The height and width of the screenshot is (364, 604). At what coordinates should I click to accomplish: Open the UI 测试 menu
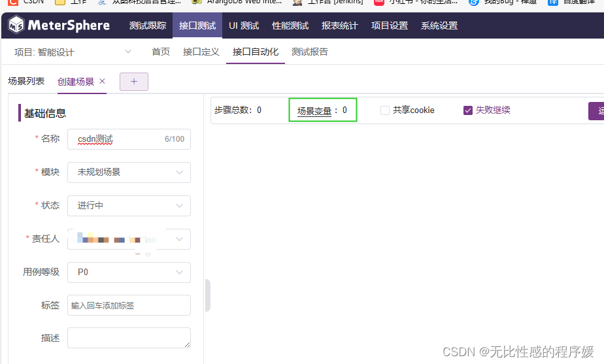tap(244, 25)
